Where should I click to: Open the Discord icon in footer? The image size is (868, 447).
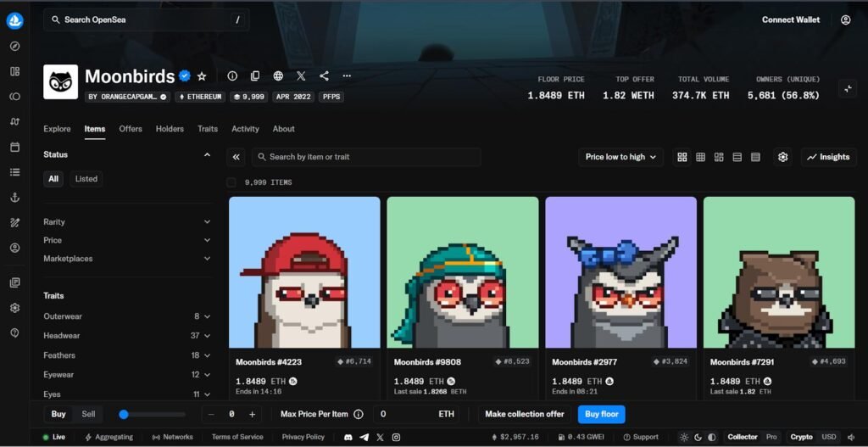pos(348,437)
